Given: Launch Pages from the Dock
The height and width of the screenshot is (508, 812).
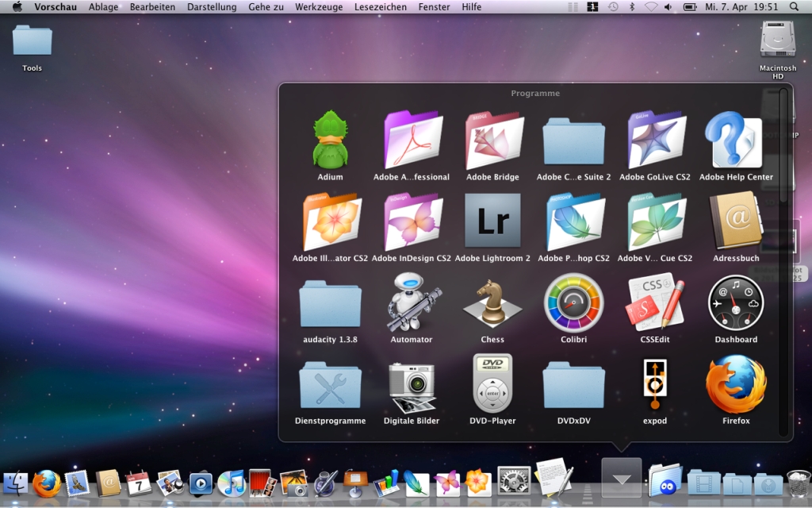Looking at the screenshot, I should pyautogui.click(x=326, y=483).
